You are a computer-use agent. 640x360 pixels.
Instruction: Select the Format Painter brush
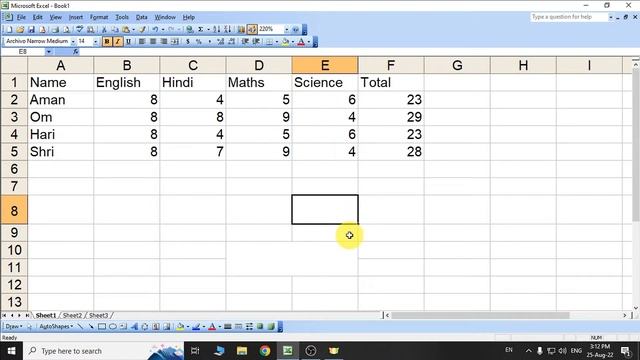[142, 29]
